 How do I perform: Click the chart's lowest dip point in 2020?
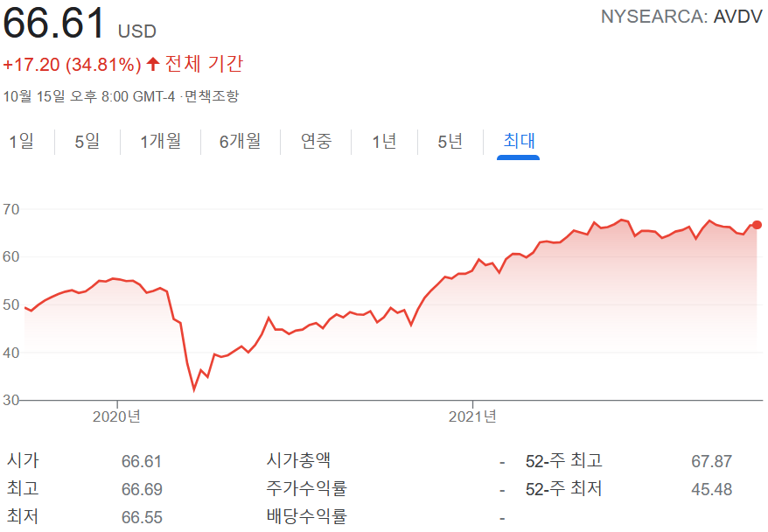(x=194, y=389)
